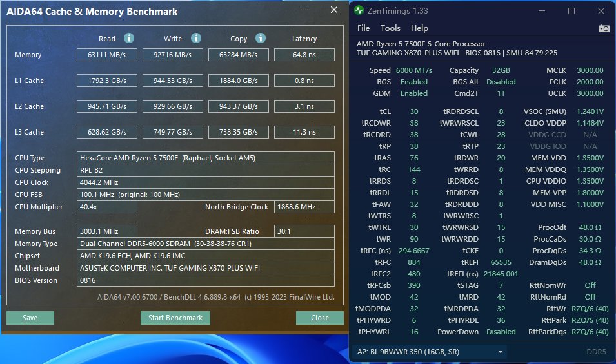Click tREFI value 65535
Viewport: 616px width, 364px height.
501,262
